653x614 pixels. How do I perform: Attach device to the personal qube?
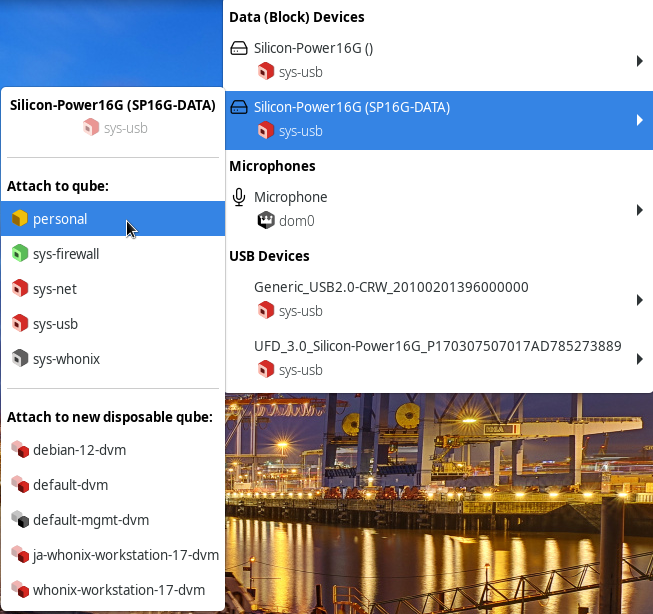pos(112,219)
